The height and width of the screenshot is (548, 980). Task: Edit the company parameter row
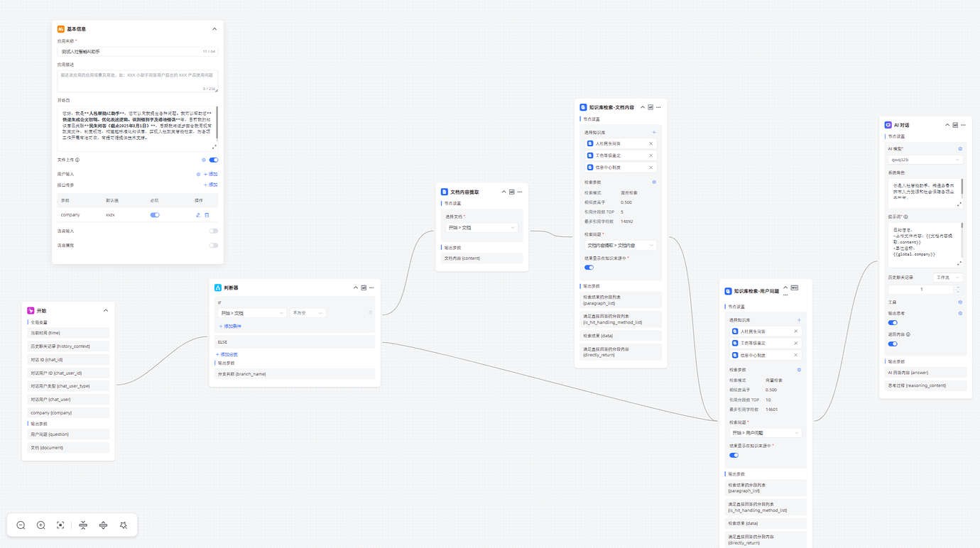[198, 215]
